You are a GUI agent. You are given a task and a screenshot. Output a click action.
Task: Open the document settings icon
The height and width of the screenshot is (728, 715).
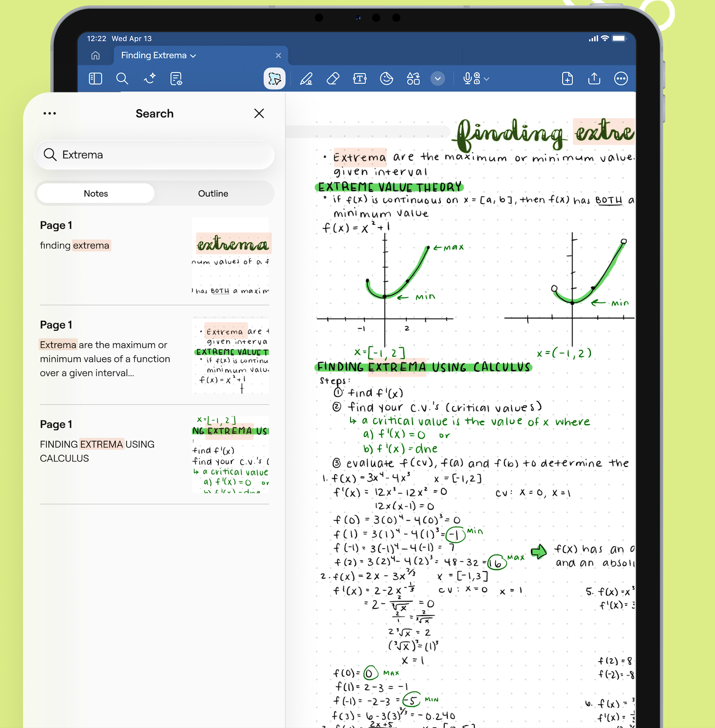click(x=177, y=79)
